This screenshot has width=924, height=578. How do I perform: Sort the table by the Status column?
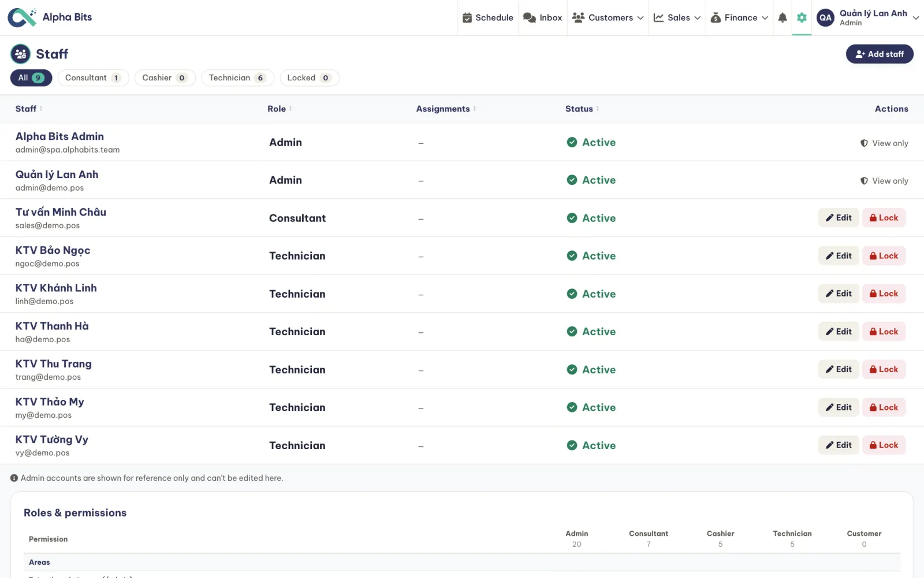click(x=582, y=109)
